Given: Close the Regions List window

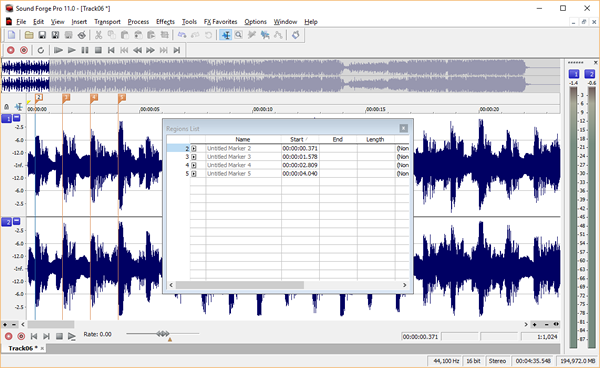Looking at the screenshot, I should click(404, 128).
